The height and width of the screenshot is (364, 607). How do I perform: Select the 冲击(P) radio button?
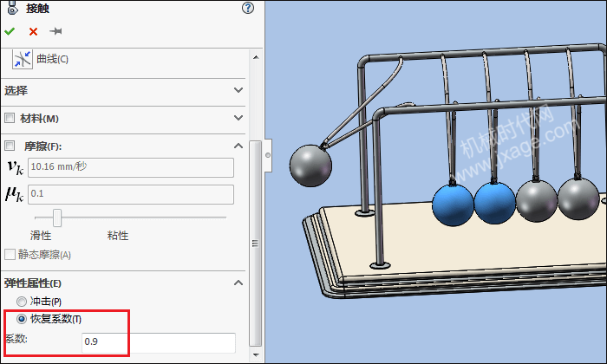(x=22, y=302)
